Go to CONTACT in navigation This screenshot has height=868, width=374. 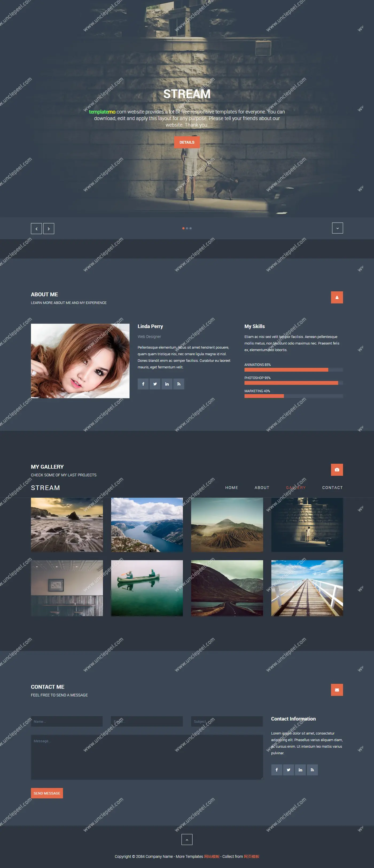(332, 487)
